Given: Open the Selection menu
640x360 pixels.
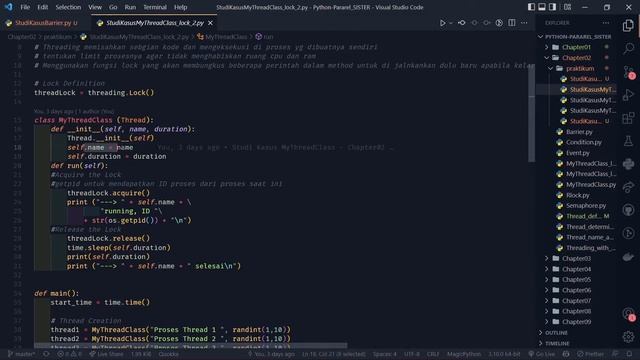Looking at the screenshot, I should click(68, 7).
